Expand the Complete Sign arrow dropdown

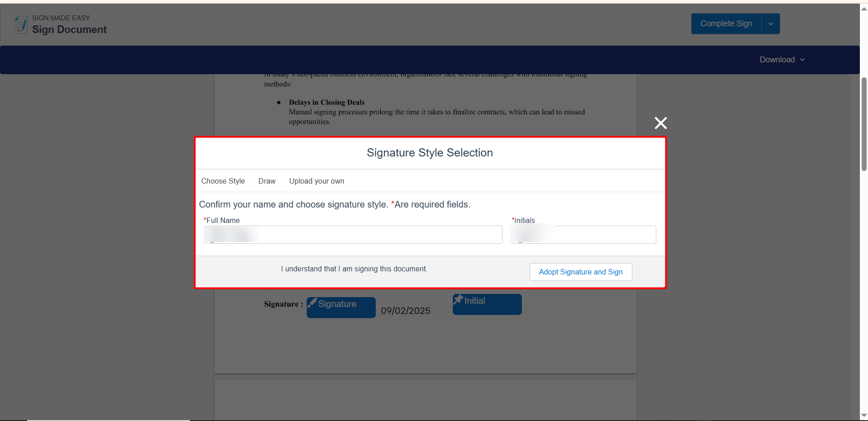[x=770, y=24]
